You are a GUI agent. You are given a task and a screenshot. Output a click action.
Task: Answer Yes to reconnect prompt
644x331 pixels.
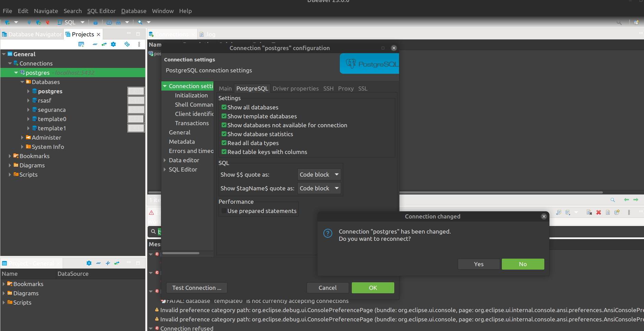click(x=479, y=264)
